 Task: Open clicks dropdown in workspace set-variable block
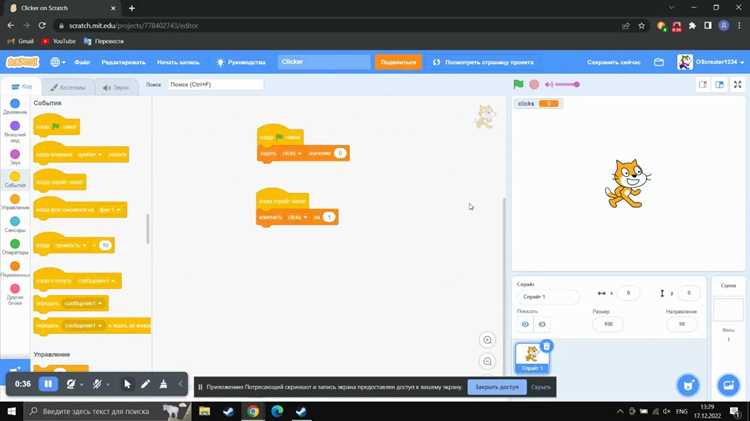291,153
